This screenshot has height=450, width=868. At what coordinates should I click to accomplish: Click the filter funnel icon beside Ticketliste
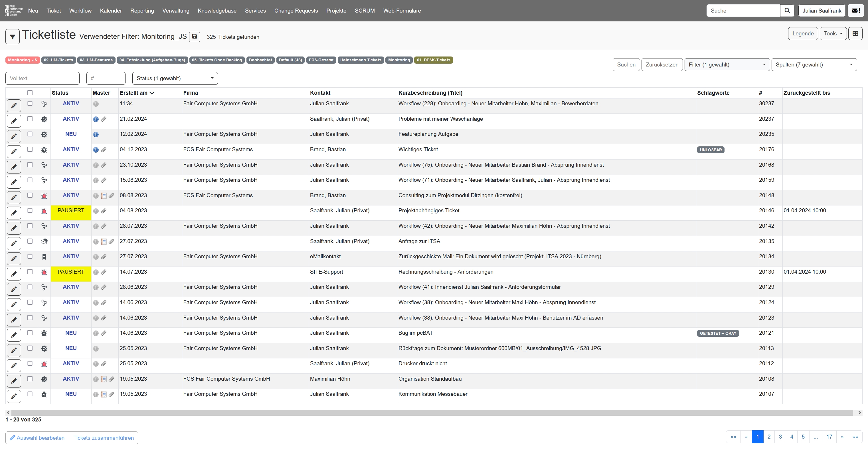13,37
